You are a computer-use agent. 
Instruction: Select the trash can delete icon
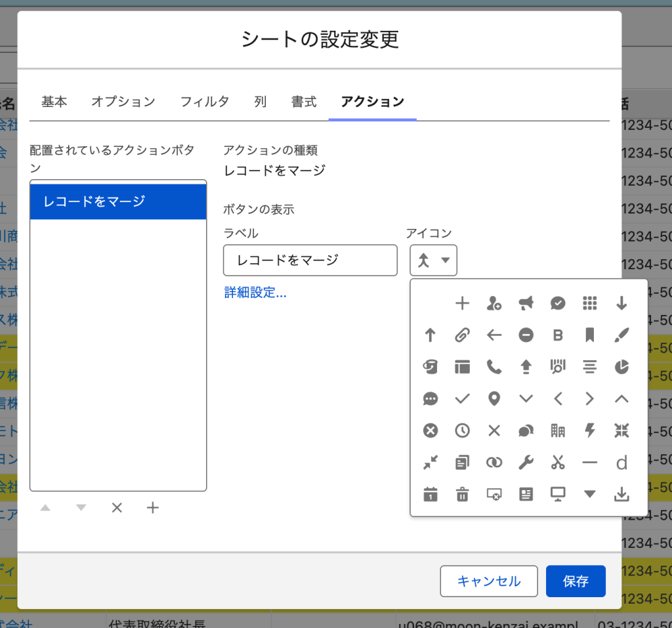click(462, 495)
